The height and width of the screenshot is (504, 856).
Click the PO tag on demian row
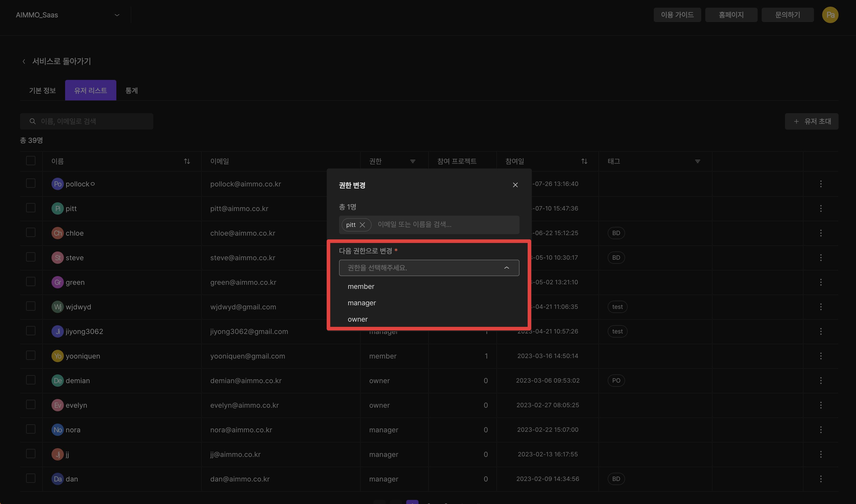pos(616,380)
